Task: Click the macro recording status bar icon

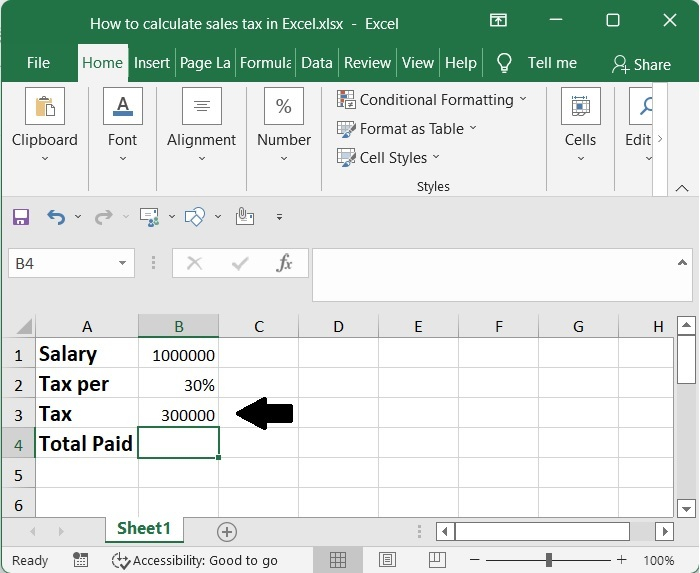Action: [79, 560]
